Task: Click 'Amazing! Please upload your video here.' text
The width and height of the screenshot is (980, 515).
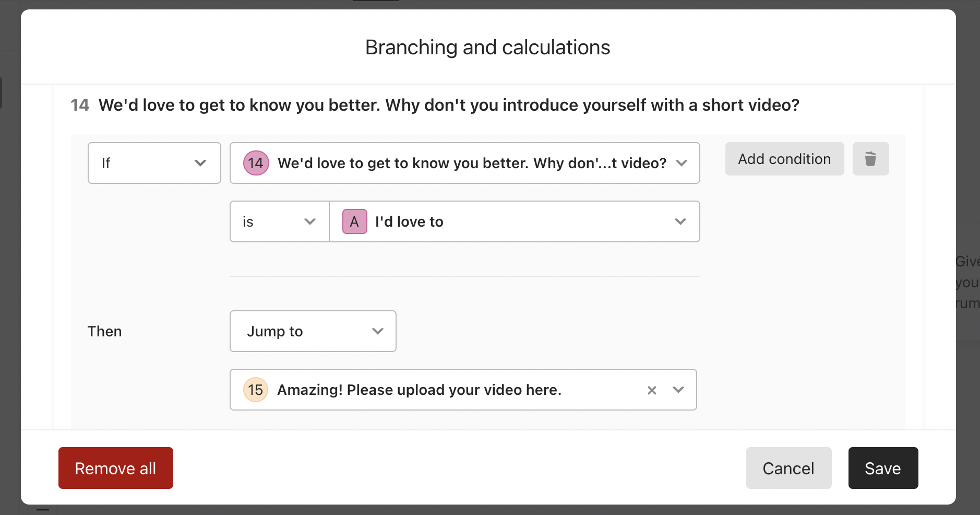Action: [419, 390]
